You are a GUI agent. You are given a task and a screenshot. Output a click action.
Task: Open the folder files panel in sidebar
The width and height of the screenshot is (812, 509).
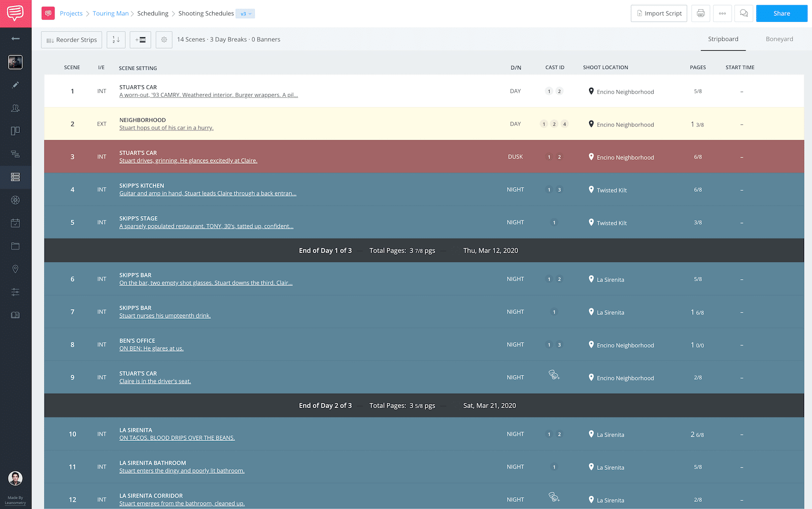pyautogui.click(x=15, y=246)
